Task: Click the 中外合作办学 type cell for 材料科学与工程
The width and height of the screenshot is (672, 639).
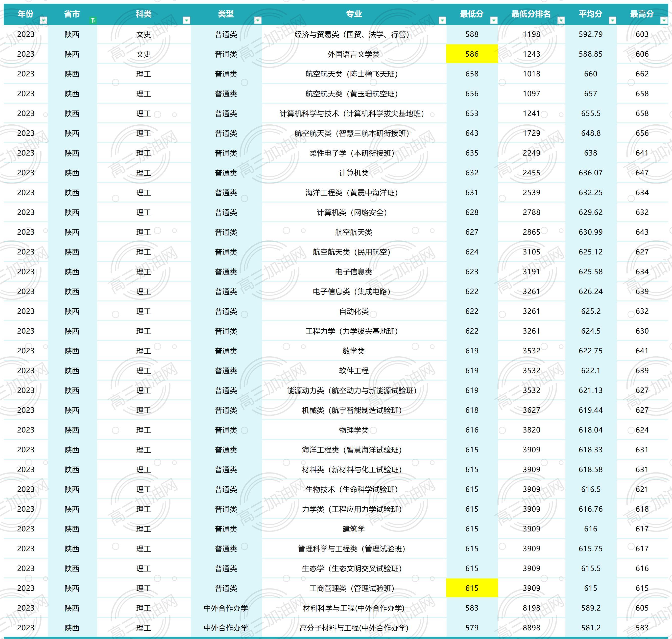Action: (226, 608)
